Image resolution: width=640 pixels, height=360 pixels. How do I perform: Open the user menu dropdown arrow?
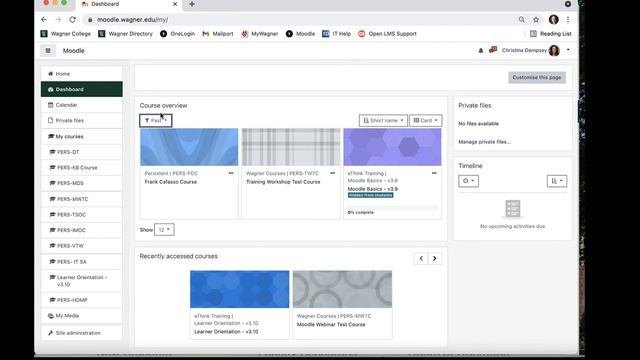click(568, 50)
